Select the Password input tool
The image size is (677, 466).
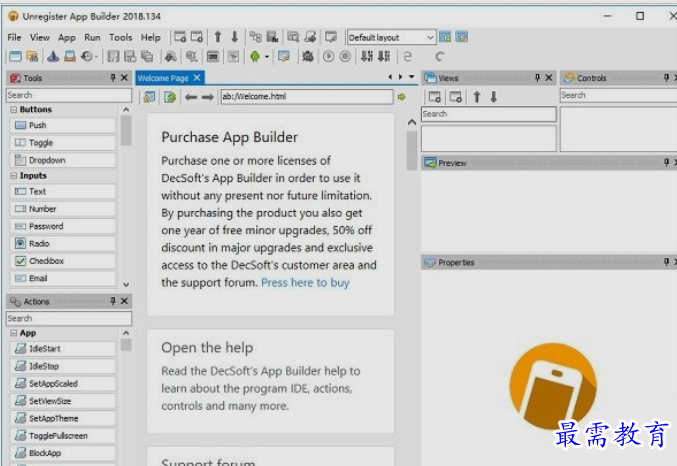pyautogui.click(x=63, y=226)
